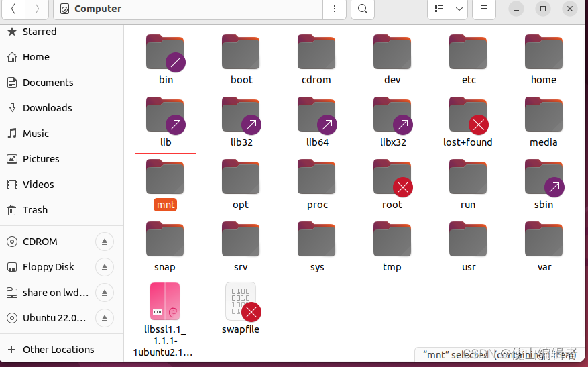This screenshot has width=588, height=367.
Task: Go forward with the right arrow button
Action: click(37, 9)
